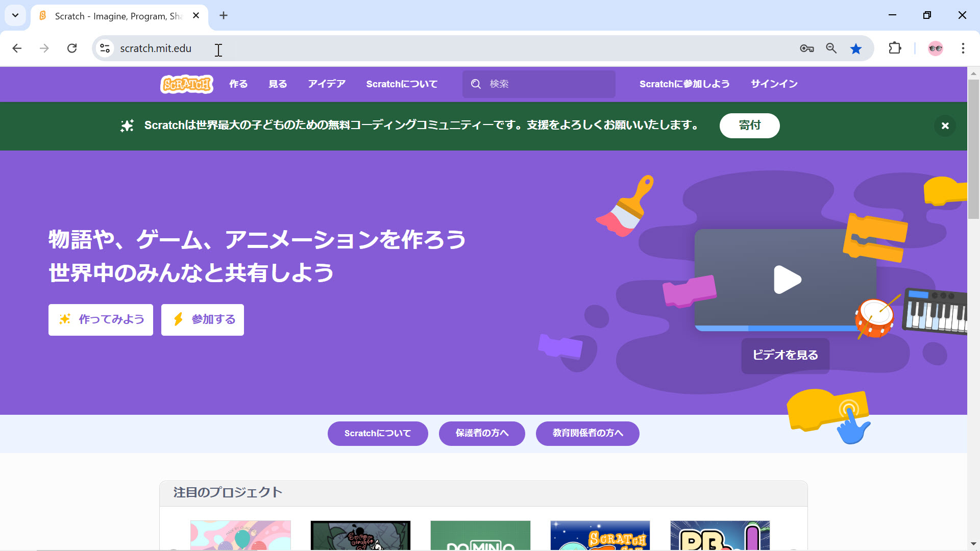Click the Scratch tab title
The image size is (980, 551).
click(118, 16)
